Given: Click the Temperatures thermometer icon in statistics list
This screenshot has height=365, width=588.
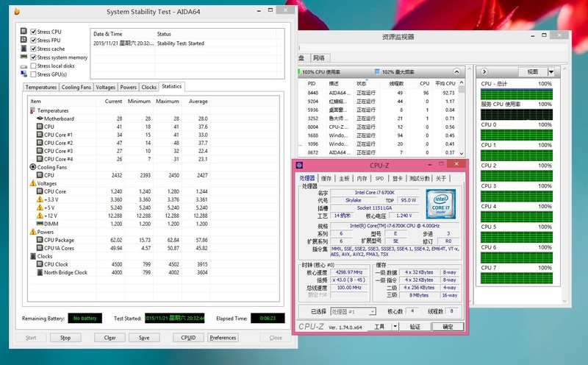Looking at the screenshot, I should coord(33,110).
